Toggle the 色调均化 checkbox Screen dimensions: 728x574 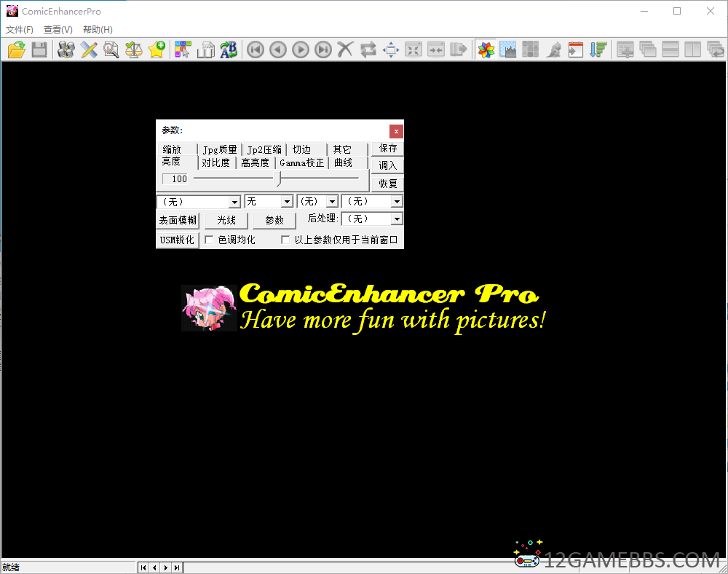210,240
